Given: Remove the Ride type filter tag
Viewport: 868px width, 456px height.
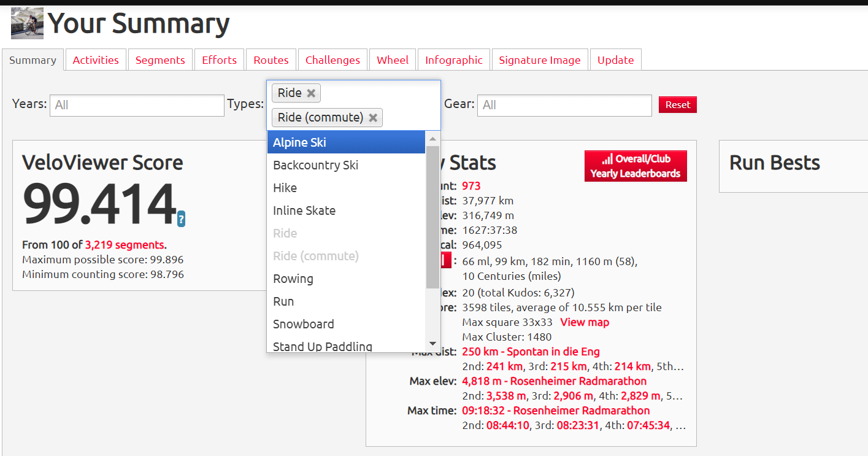Looking at the screenshot, I should pos(311,93).
